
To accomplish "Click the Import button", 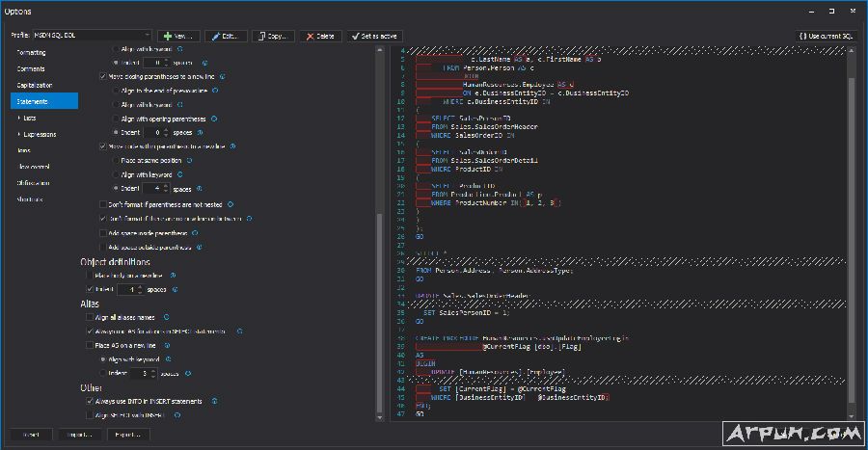I will (x=80, y=435).
